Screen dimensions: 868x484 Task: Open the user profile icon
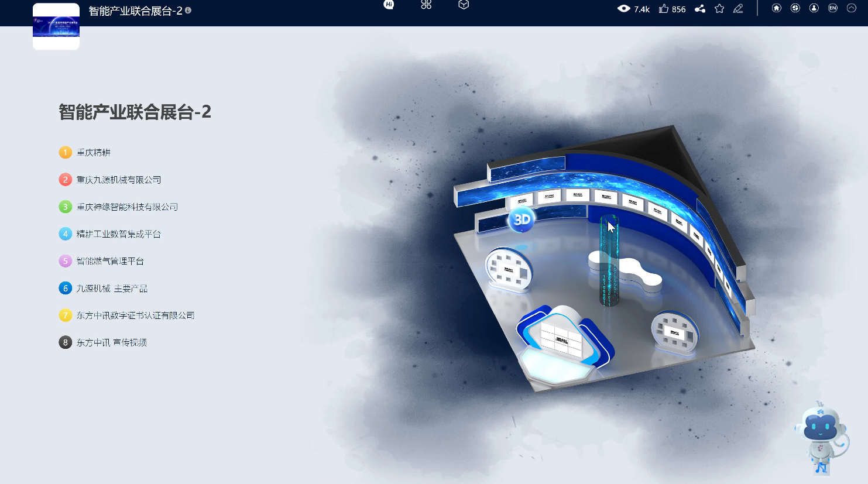[814, 8]
